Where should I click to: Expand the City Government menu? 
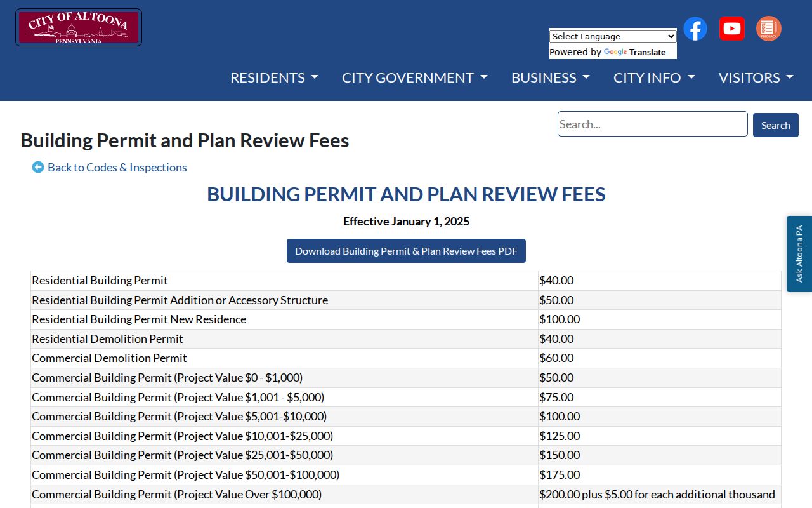(415, 77)
